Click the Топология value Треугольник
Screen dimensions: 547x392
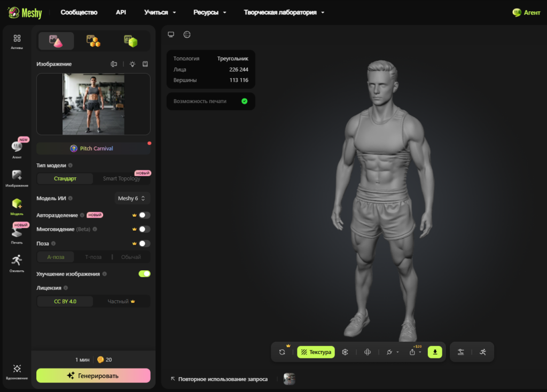[233, 59]
